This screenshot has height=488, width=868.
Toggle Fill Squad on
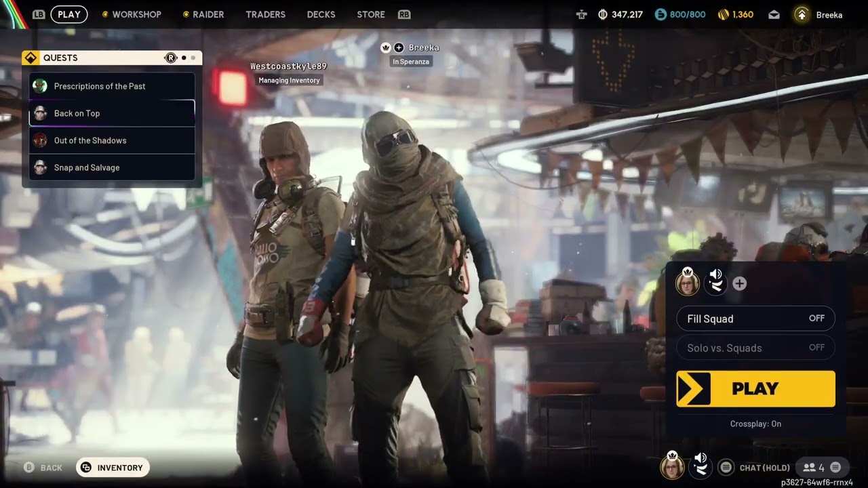755,319
